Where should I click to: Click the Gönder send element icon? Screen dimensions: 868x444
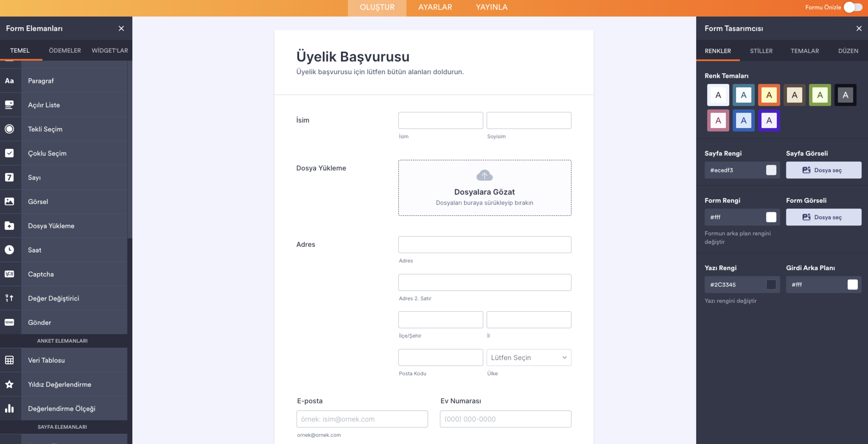coord(9,322)
